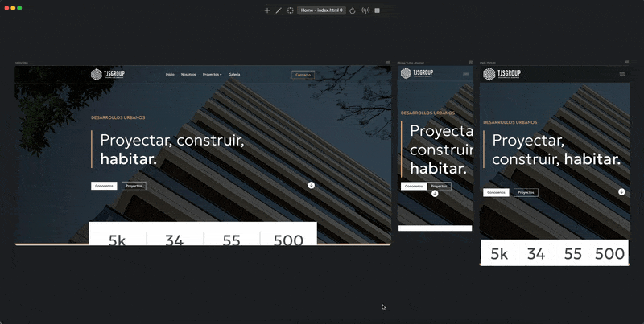The width and height of the screenshot is (644, 324).
Task: Click Inicio in desktop preview navigation
Action: (x=170, y=74)
